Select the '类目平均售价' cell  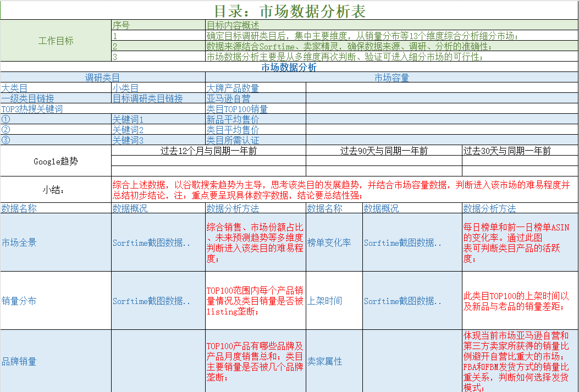[256, 129]
